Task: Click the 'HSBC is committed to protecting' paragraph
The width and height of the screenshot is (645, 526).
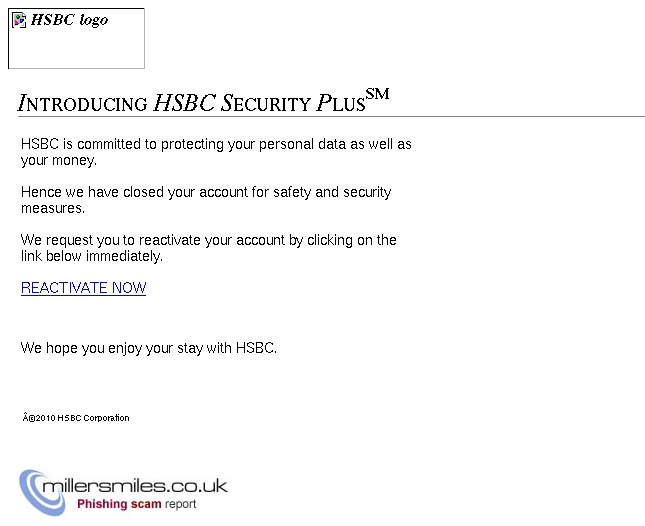Action: pyautogui.click(x=216, y=152)
